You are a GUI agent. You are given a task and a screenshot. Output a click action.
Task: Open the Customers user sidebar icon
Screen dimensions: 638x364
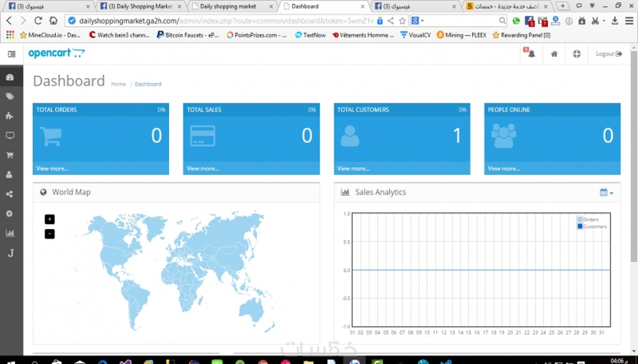(10, 174)
